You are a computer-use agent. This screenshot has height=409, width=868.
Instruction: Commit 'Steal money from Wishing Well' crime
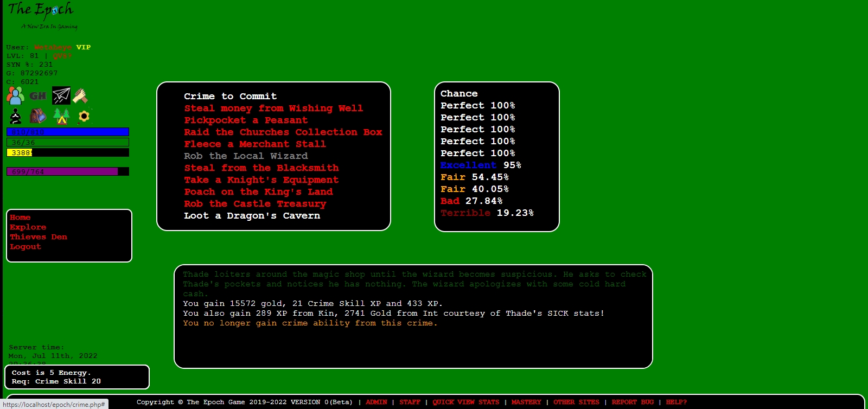(x=273, y=108)
